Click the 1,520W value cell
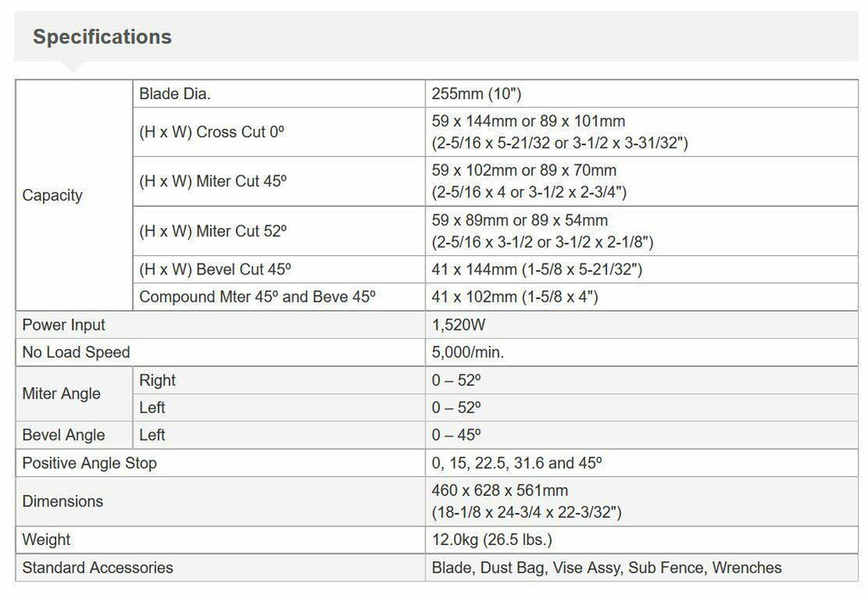Screen dimensions: 868x595 pos(642,325)
